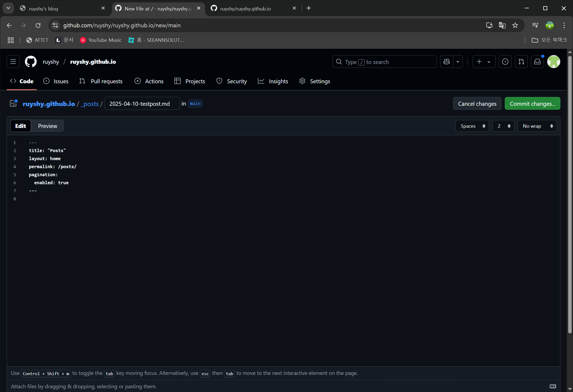Open your issues dashboard icon
573x392 pixels.
[505, 62]
